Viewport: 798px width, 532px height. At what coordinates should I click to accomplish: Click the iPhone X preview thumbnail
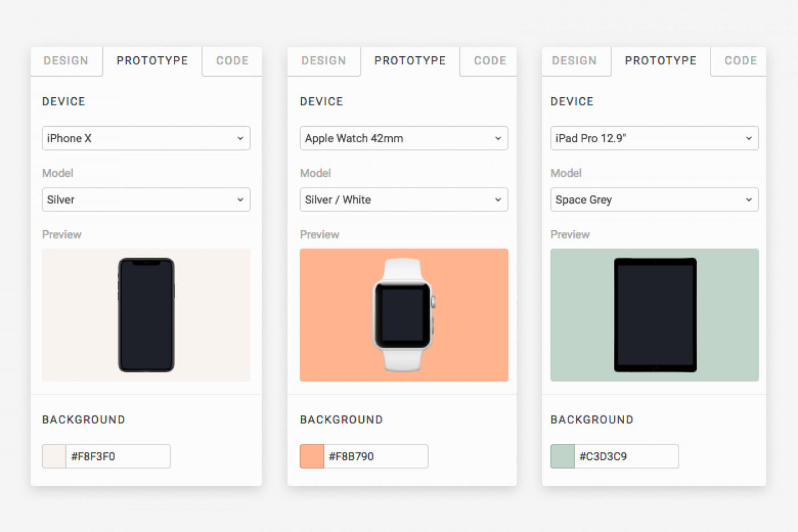pos(146,315)
